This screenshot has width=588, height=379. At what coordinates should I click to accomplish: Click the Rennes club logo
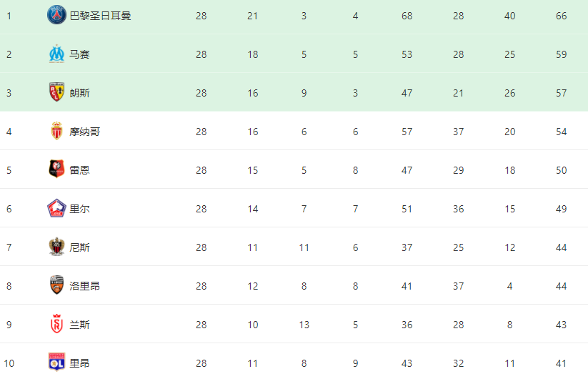(56, 169)
